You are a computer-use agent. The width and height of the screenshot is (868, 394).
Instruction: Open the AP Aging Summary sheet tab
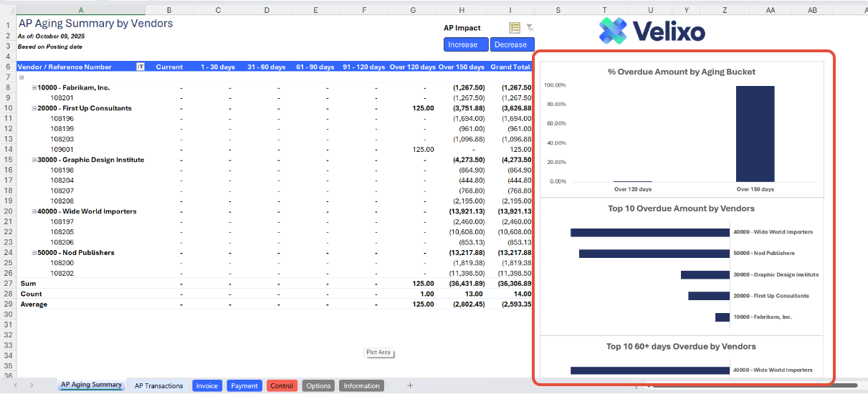(x=91, y=385)
